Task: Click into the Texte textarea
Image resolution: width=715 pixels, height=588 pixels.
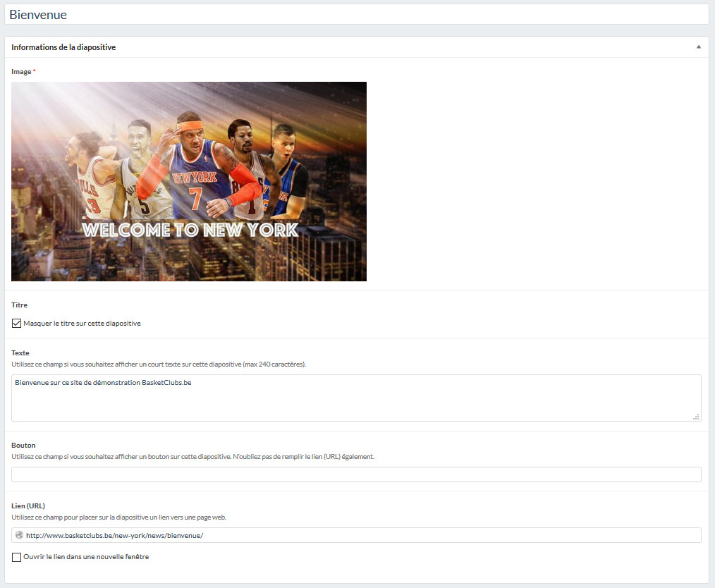Action: tap(356, 398)
